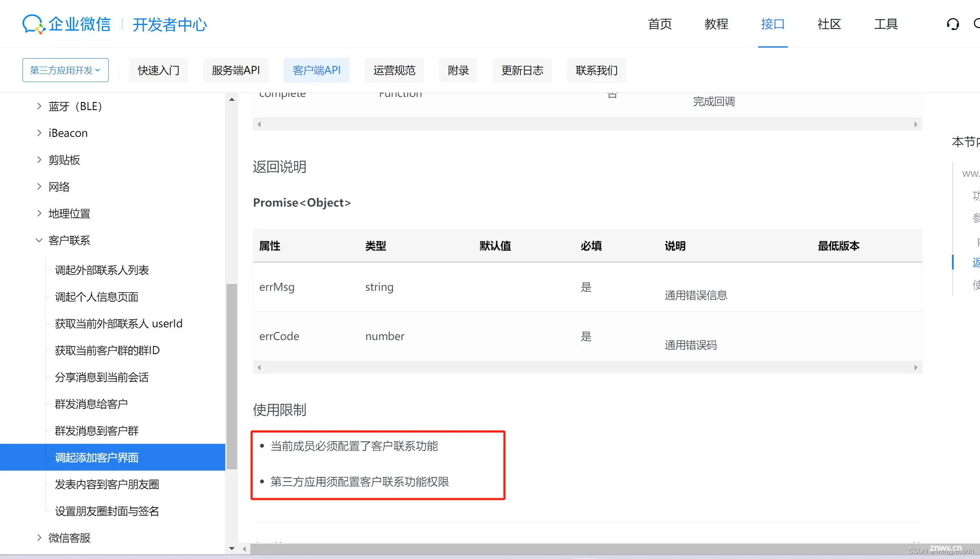The image size is (980, 559).
Task: Open the 首页 navigation item
Action: point(660,24)
